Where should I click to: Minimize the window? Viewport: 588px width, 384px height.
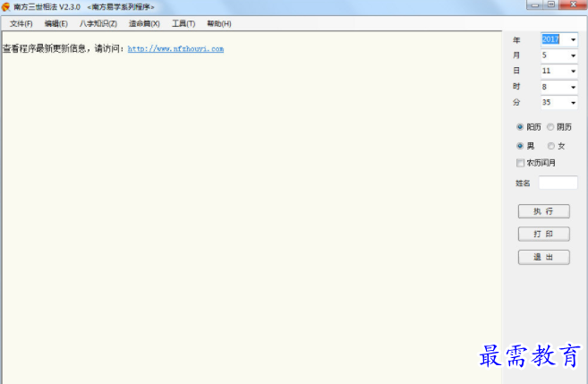tap(535, 4)
